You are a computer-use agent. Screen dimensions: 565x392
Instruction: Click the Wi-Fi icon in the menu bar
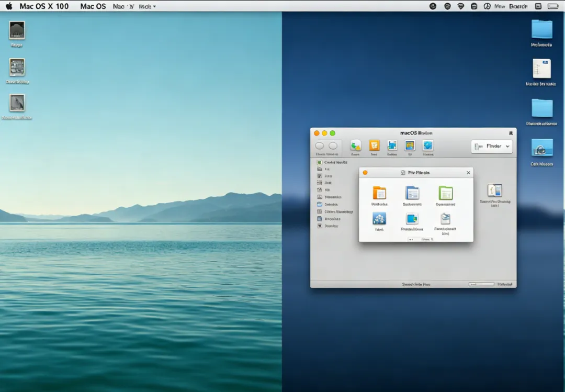click(460, 6)
